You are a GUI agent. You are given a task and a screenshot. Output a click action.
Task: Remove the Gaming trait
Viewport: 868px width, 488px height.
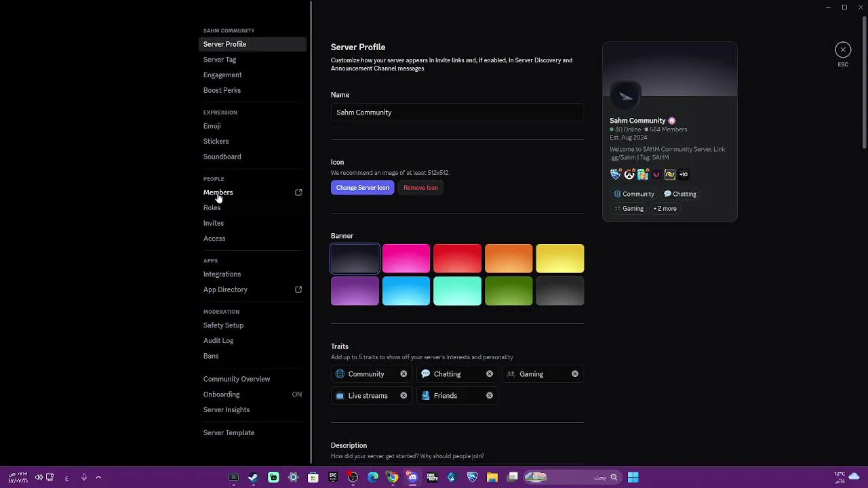pos(575,374)
